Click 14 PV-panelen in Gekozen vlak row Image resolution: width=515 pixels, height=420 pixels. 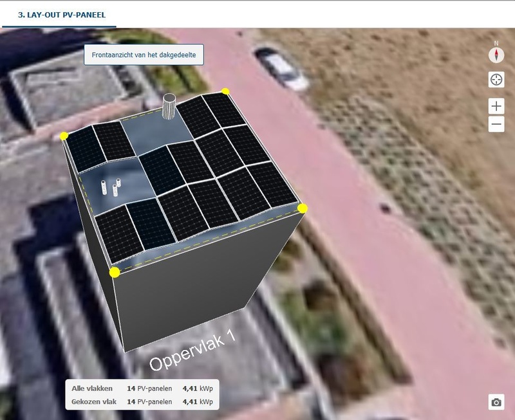point(149,401)
